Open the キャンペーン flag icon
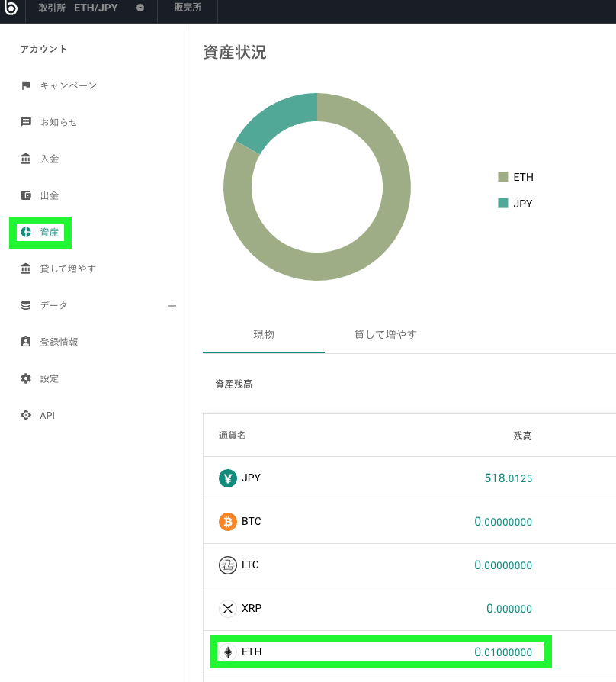Screen dimensions: 616x682 coord(26,85)
